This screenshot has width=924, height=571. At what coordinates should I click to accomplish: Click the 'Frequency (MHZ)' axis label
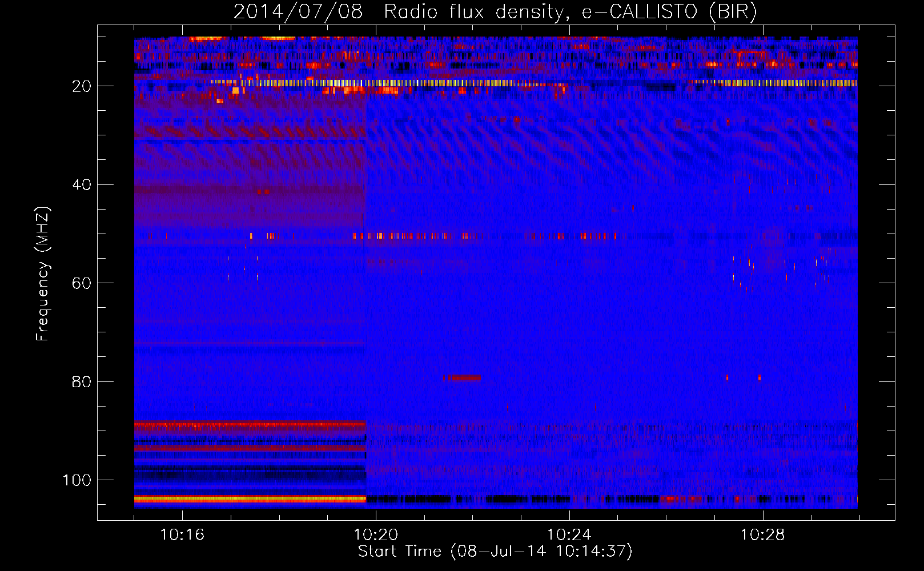click(43, 274)
